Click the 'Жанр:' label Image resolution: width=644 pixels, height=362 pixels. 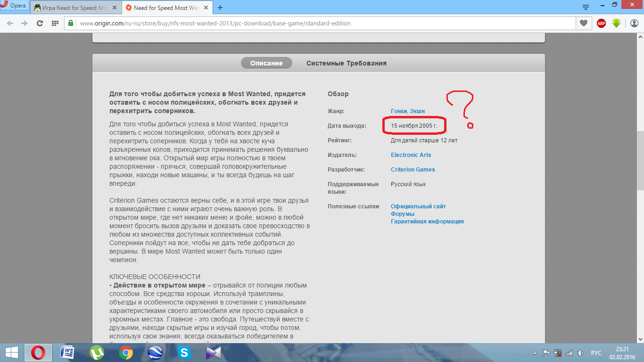pyautogui.click(x=336, y=111)
